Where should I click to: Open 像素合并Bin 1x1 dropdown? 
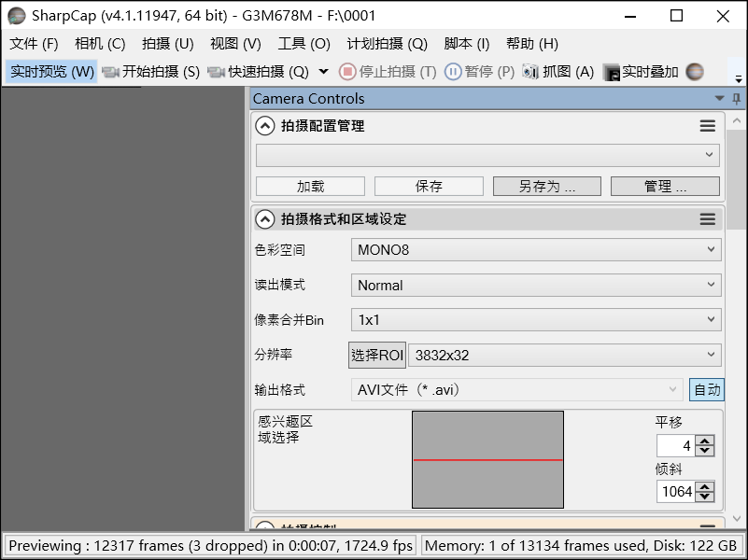[x=536, y=320]
